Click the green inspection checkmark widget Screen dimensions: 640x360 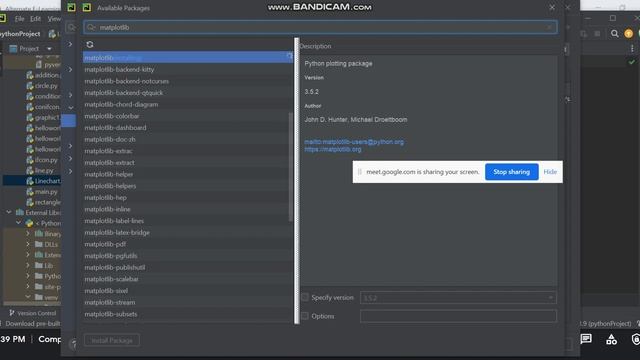[x=632, y=62]
